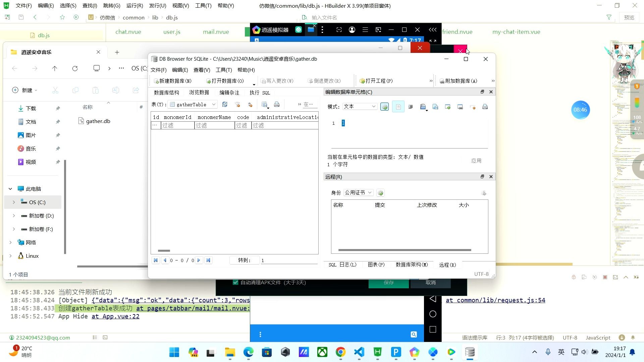This screenshot has width=644, height=362.
Task: Open the request.js:54 console link
Action: click(x=495, y=300)
